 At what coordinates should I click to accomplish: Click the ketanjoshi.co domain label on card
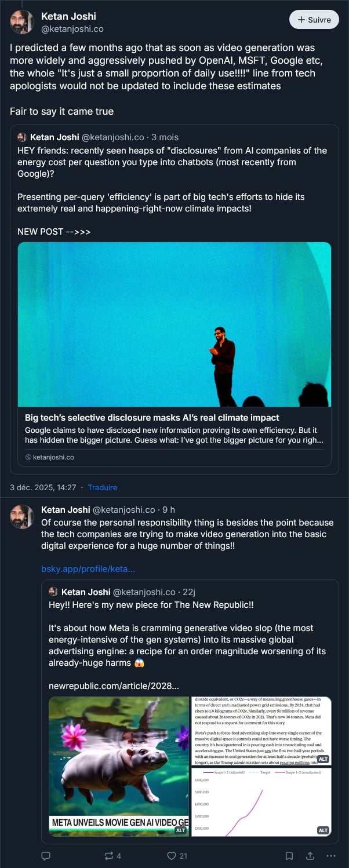(53, 457)
